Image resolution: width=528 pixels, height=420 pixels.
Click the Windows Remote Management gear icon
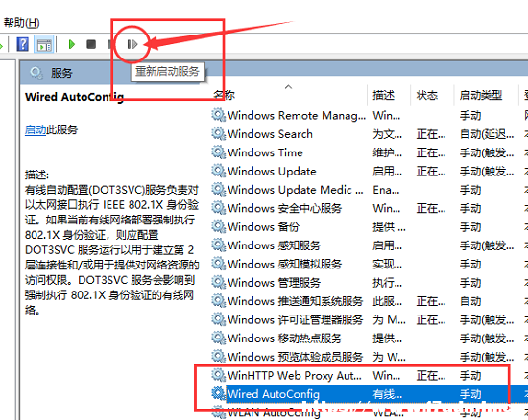pyautogui.click(x=218, y=115)
